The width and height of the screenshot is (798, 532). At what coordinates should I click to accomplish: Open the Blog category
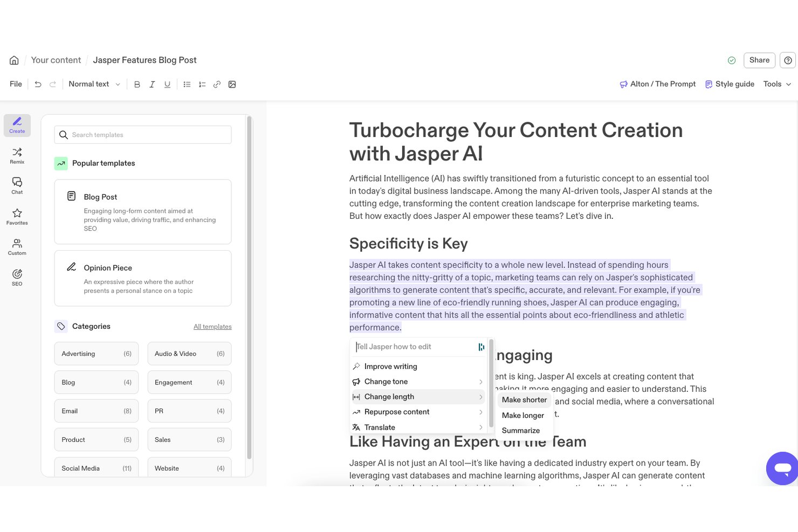pyautogui.click(x=97, y=382)
